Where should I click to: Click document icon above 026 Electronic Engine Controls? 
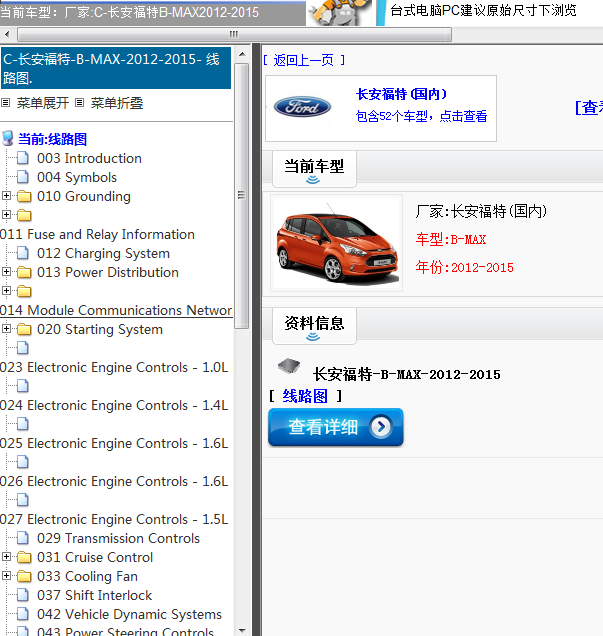23,462
